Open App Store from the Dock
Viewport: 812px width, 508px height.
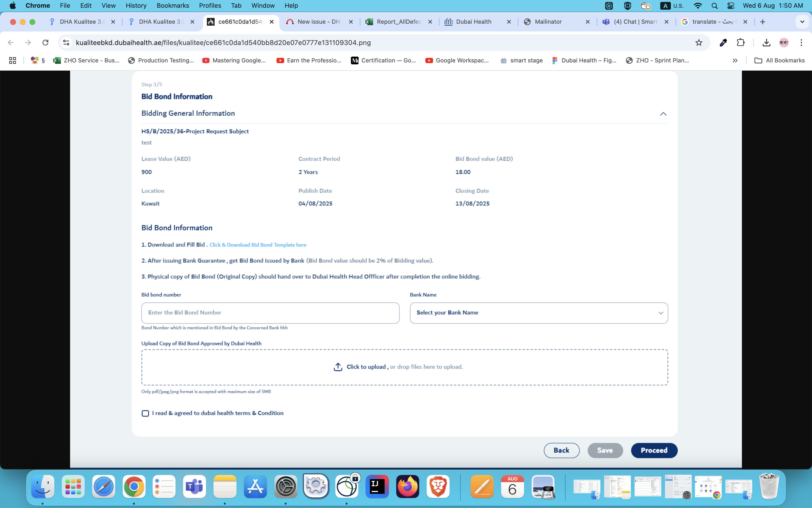tap(255, 486)
